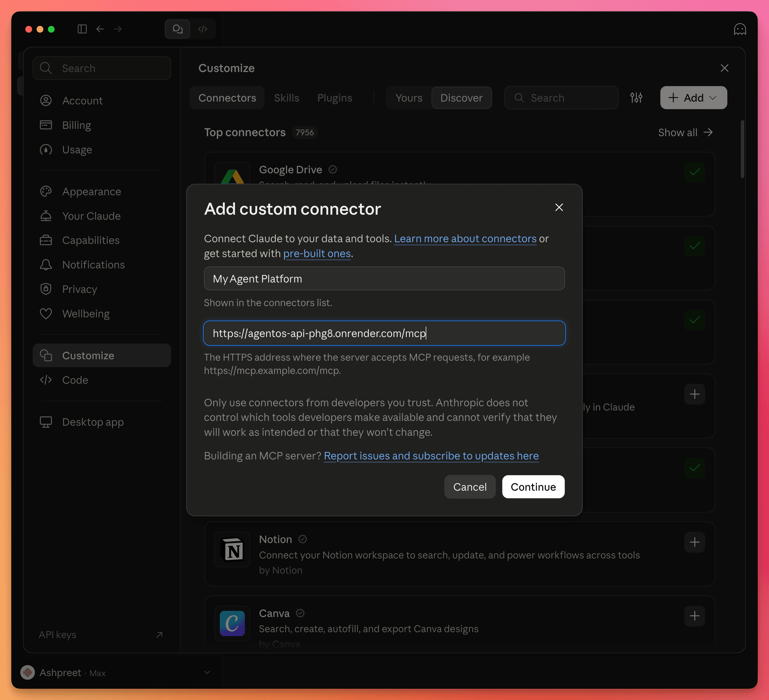769x700 pixels.
Task: Open the Add dropdown button
Action: tap(694, 98)
